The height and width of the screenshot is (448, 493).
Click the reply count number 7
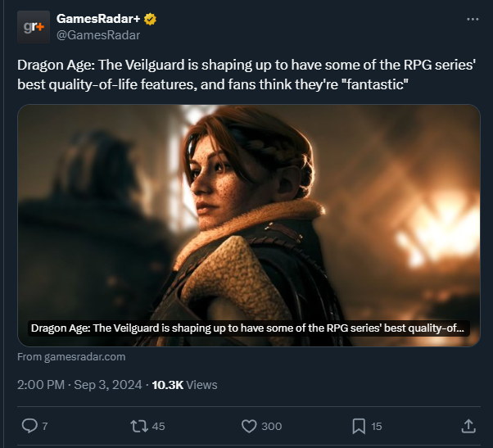coord(45,426)
